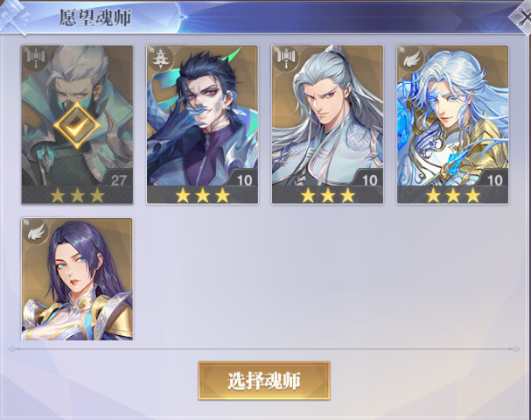
Task: Choose the silver ponytail hero card
Action: (327, 124)
